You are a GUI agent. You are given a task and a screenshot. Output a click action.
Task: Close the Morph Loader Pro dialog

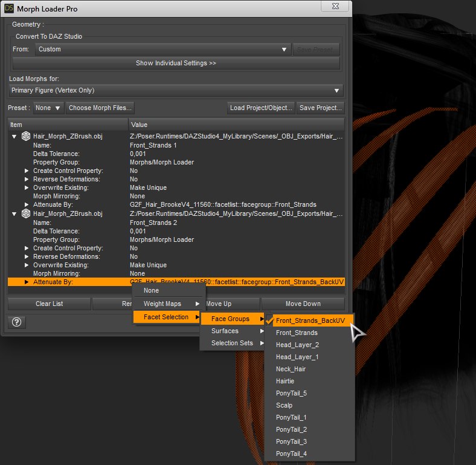pos(335,6)
